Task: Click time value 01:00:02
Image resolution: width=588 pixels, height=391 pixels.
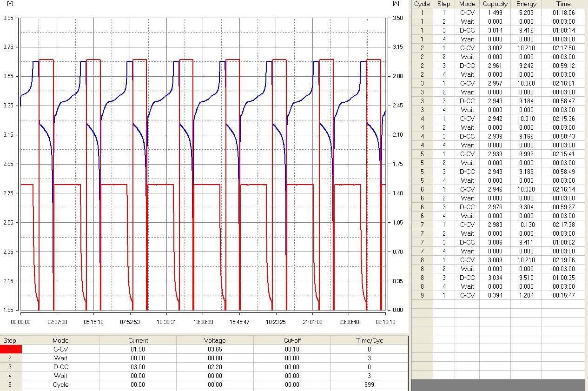Action: tap(563, 242)
